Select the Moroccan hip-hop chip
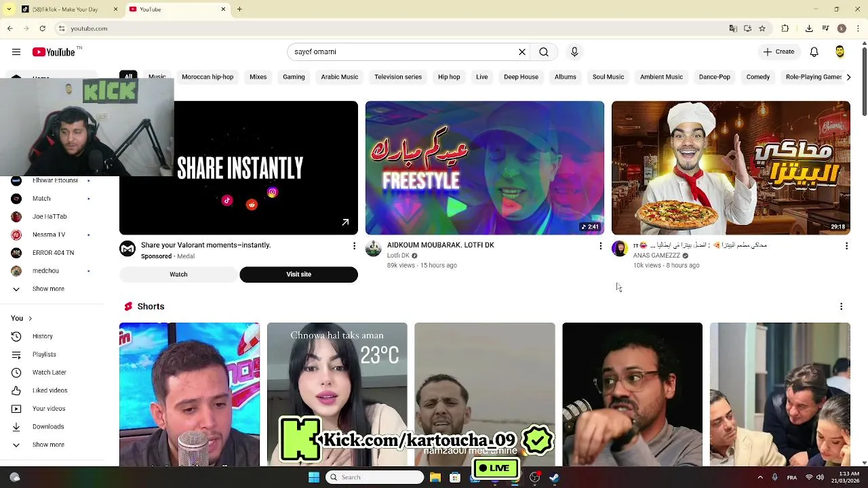 pos(208,77)
